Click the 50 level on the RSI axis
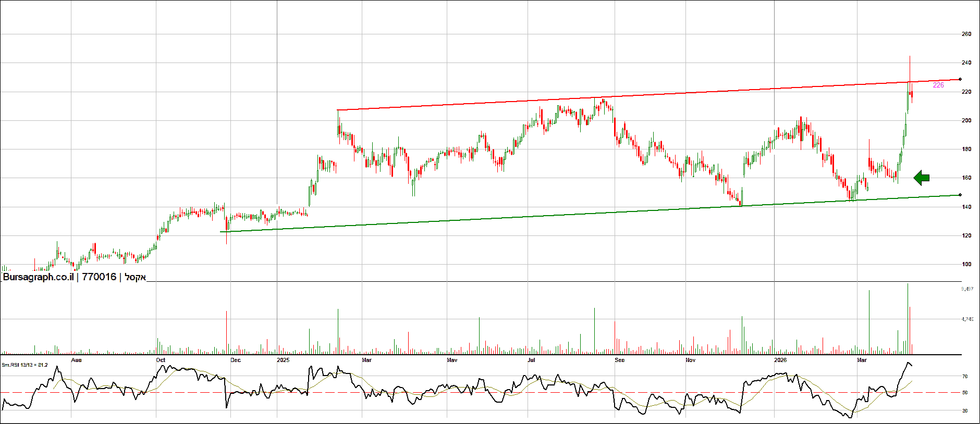This screenshot has height=424, width=980. pyautogui.click(x=965, y=393)
